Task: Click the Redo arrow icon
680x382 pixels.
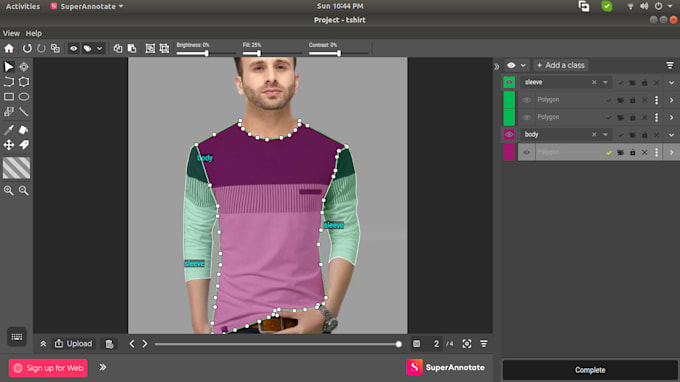Action: pyautogui.click(x=41, y=49)
